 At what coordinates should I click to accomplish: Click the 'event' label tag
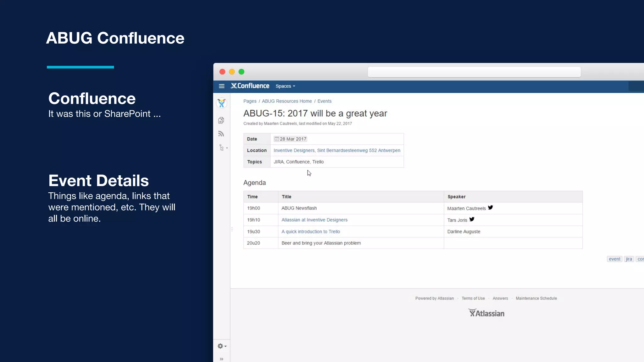tap(614, 259)
